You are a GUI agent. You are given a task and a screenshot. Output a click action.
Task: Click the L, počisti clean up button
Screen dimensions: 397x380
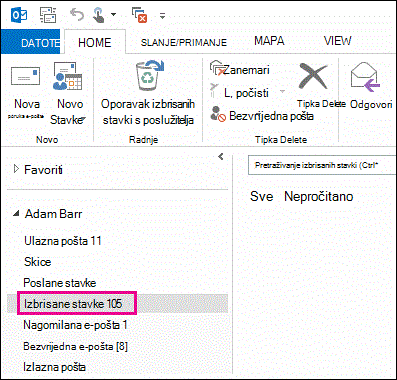click(239, 93)
